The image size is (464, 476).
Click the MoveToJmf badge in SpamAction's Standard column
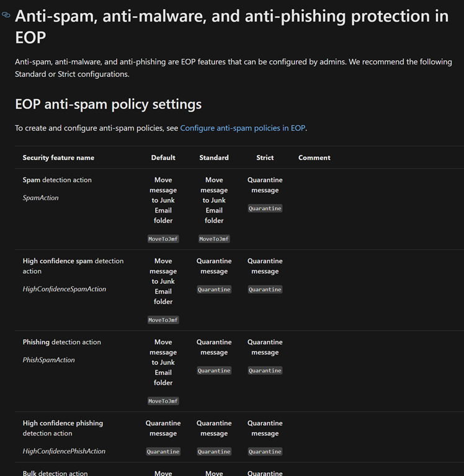[214, 239]
